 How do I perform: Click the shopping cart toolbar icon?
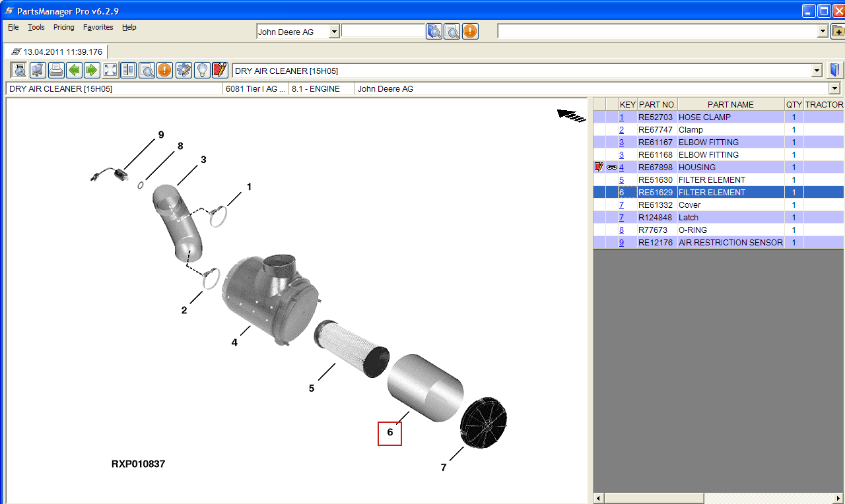pyautogui.click(x=38, y=71)
